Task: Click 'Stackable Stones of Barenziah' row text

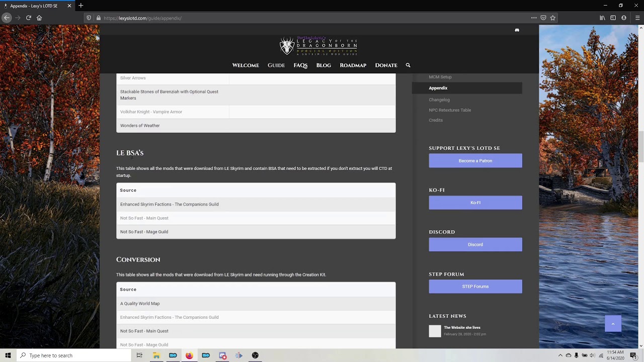Action: coord(169,95)
